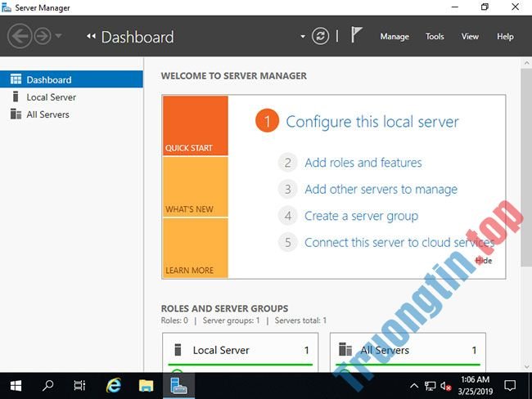Click Add other servers to manage
The image size is (532, 399).
click(x=381, y=189)
